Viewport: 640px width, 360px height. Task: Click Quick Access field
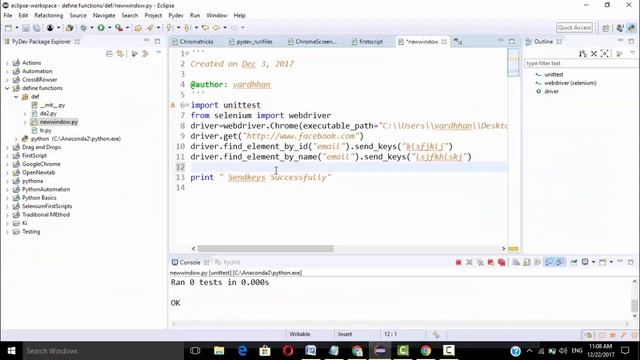click(x=574, y=28)
